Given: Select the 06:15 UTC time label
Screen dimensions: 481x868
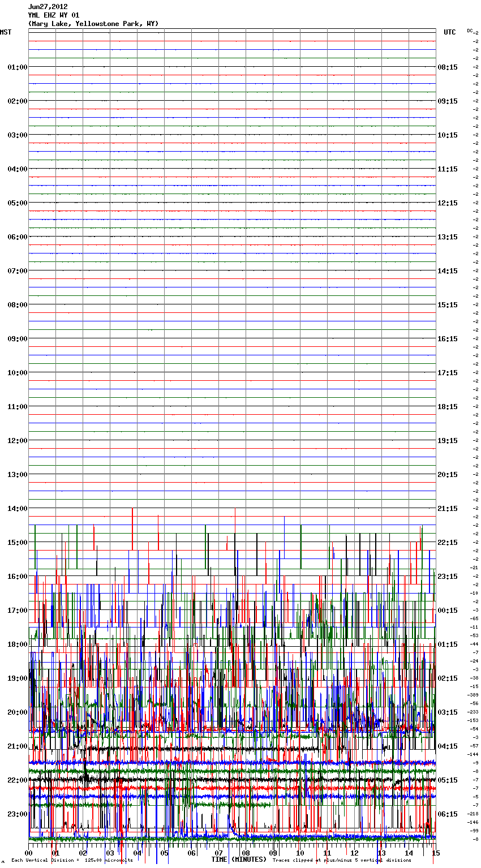Looking at the screenshot, I should point(448,814).
